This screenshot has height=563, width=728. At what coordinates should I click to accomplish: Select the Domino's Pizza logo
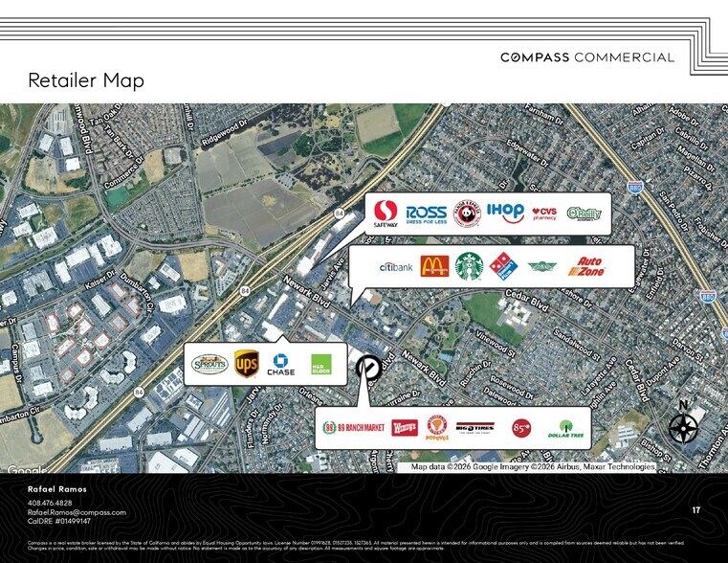click(502, 267)
